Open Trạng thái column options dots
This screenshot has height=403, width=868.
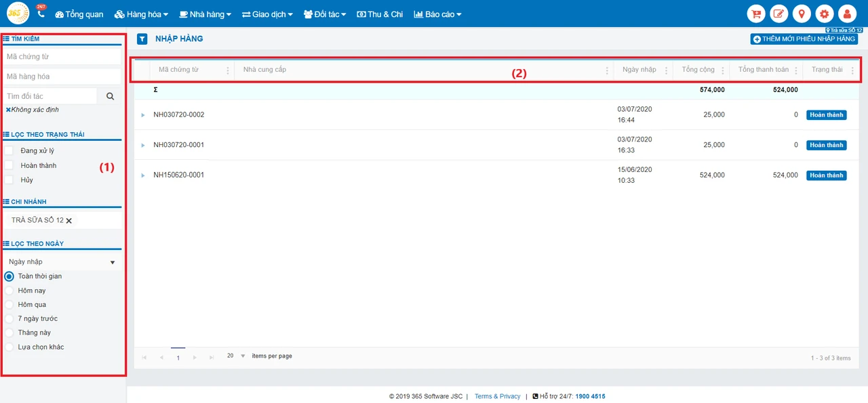(852, 70)
